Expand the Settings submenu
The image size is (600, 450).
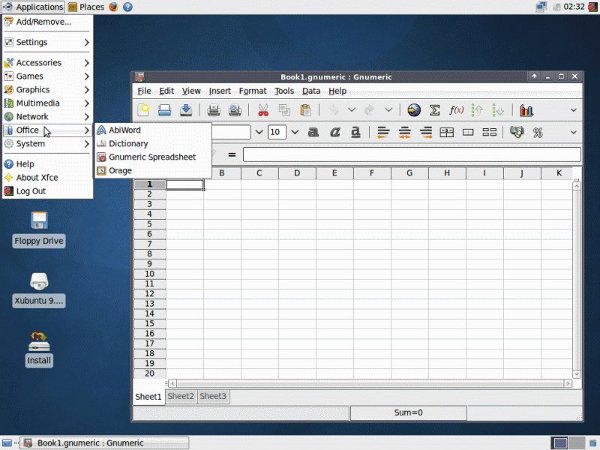tap(47, 42)
